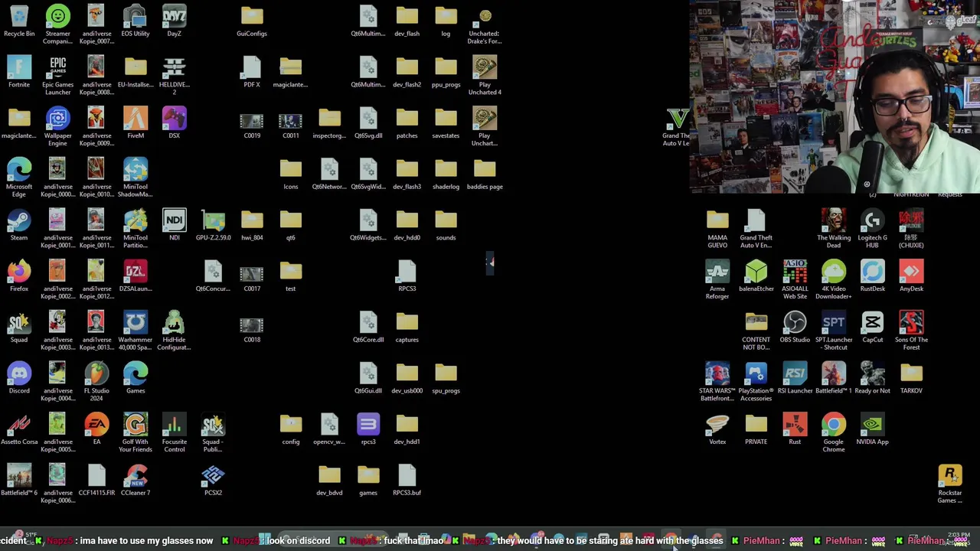Image resolution: width=980 pixels, height=551 pixels.
Task: Select the Qt6Core.dll file
Action: click(368, 328)
